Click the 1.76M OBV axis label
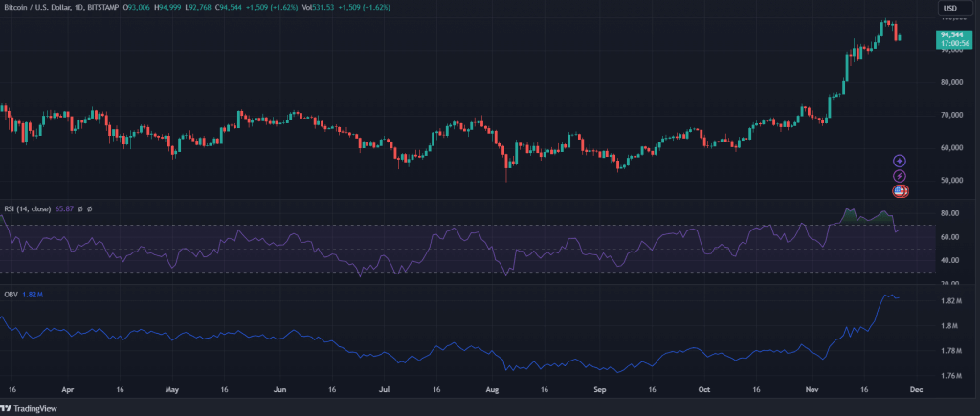 coord(950,376)
